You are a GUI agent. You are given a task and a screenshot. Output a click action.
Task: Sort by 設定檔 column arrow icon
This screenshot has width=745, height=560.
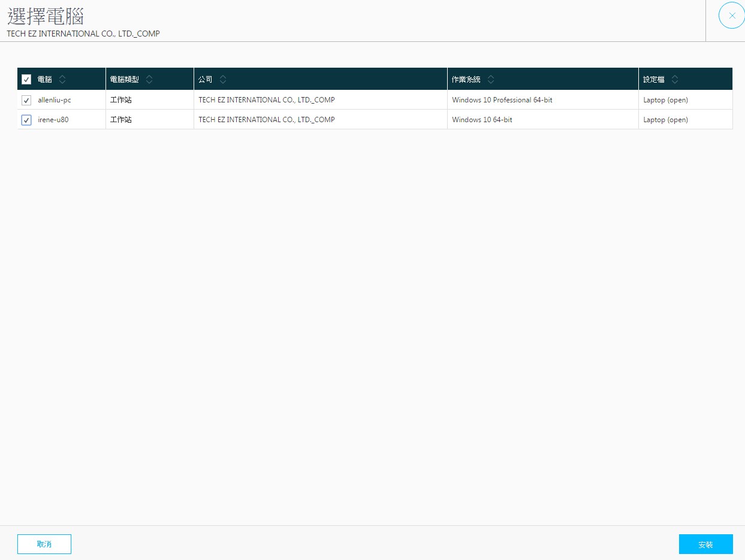(675, 79)
